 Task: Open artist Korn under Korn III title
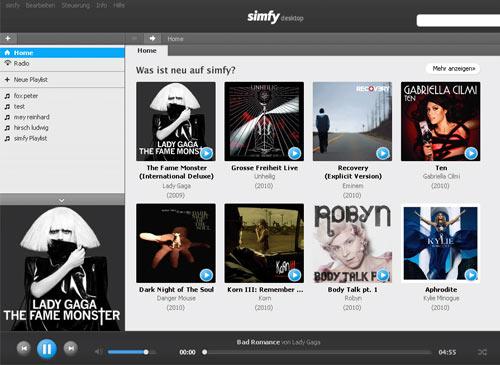(264, 298)
